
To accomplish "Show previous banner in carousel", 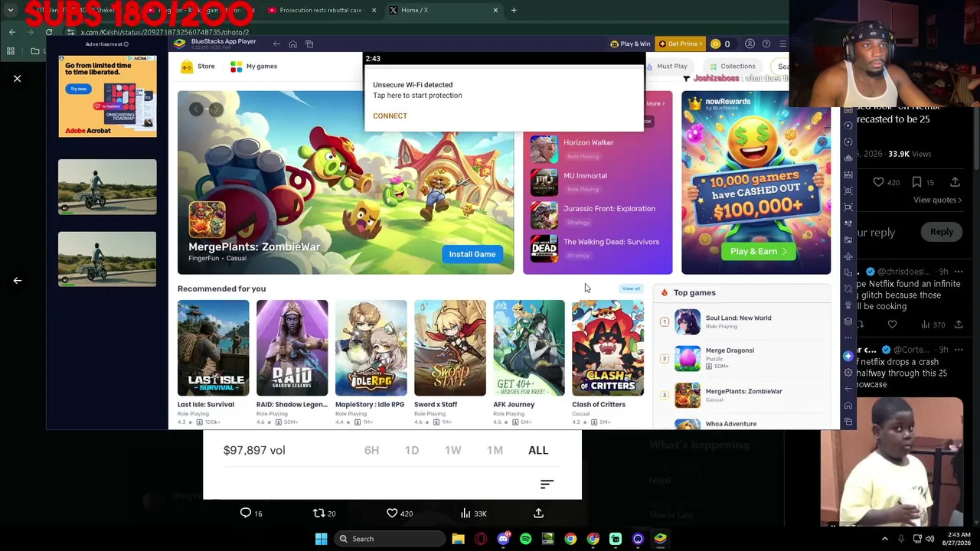I will [x=196, y=109].
